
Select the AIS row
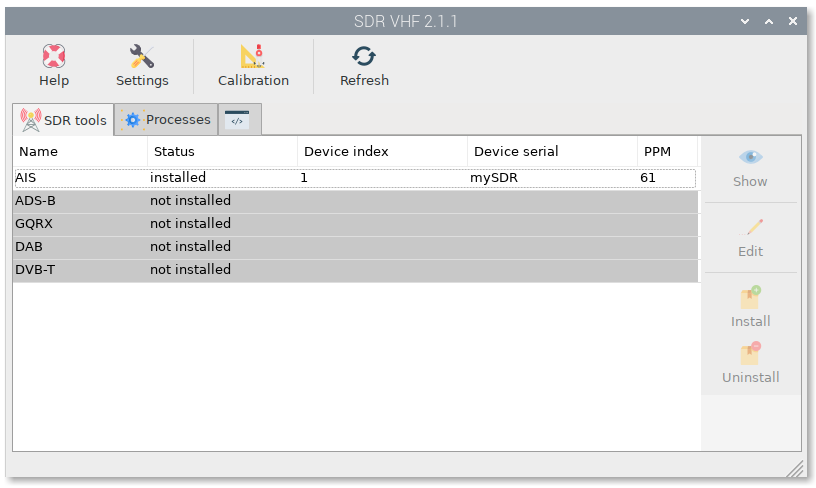point(355,178)
